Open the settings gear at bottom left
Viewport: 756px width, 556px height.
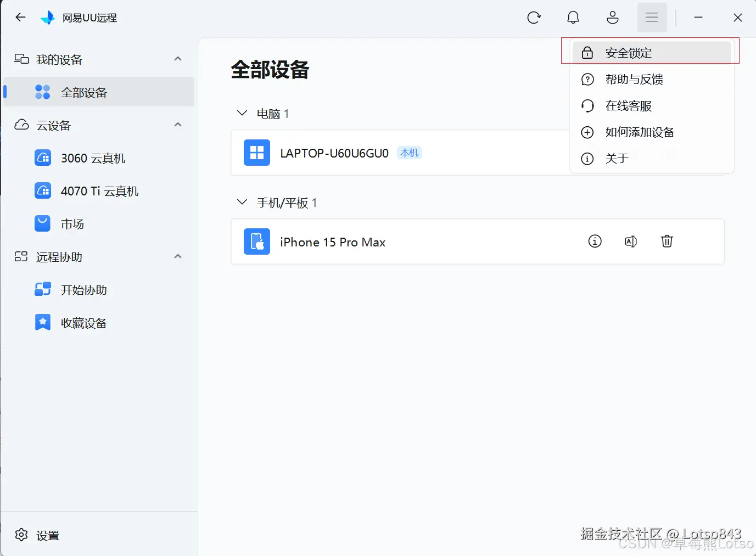click(x=21, y=535)
